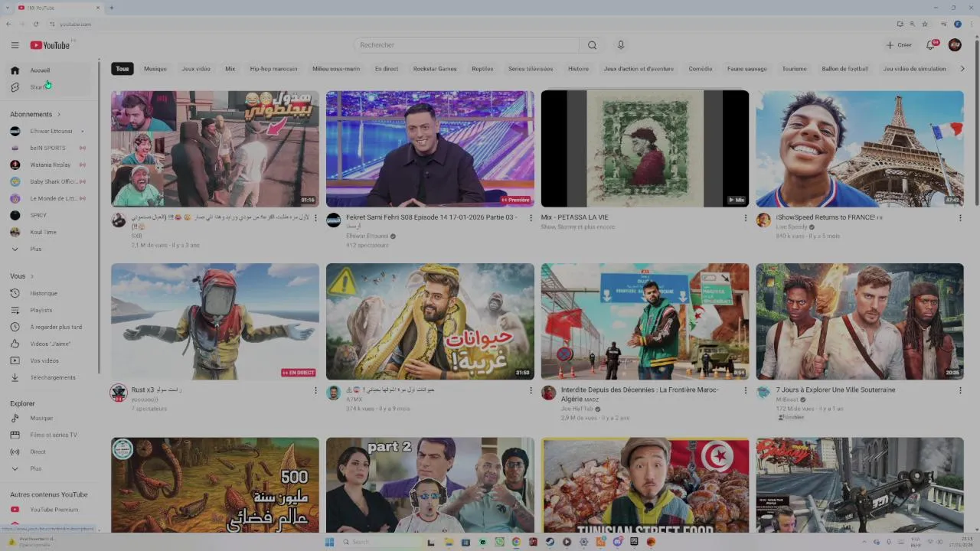Open the notifications bell
This screenshot has width=980, height=551.
[x=931, y=45]
